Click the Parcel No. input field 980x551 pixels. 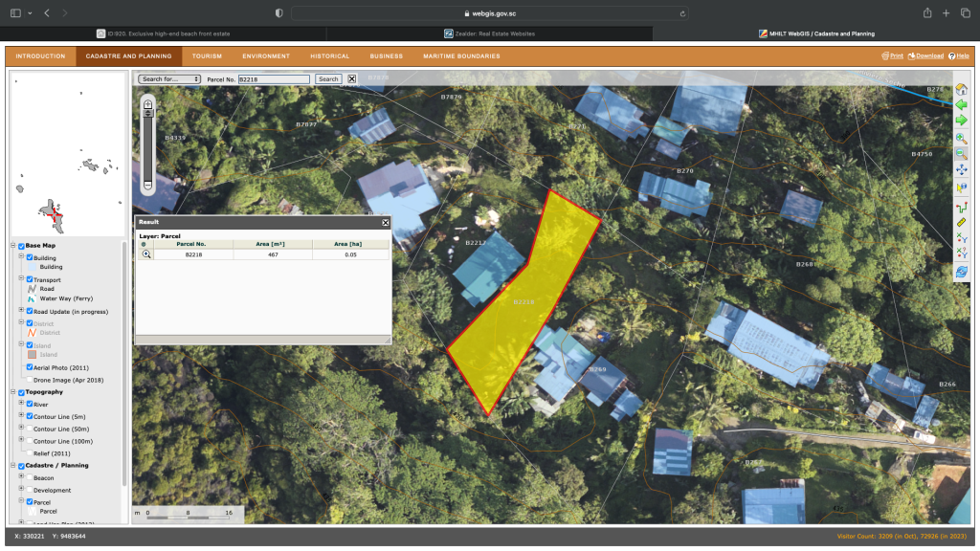coord(273,79)
